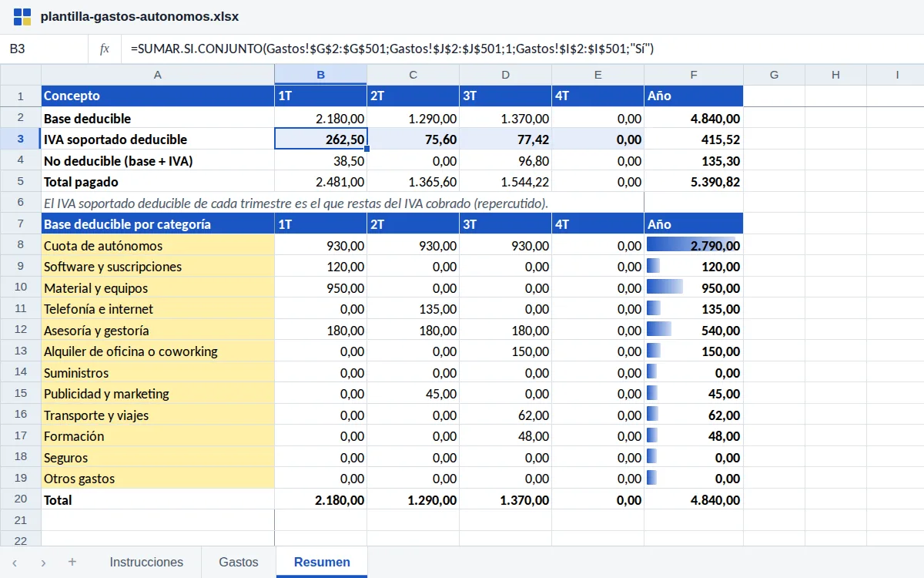Click the 135,00 cell in column 2T
Screen dimensions: 924x578
click(x=413, y=309)
